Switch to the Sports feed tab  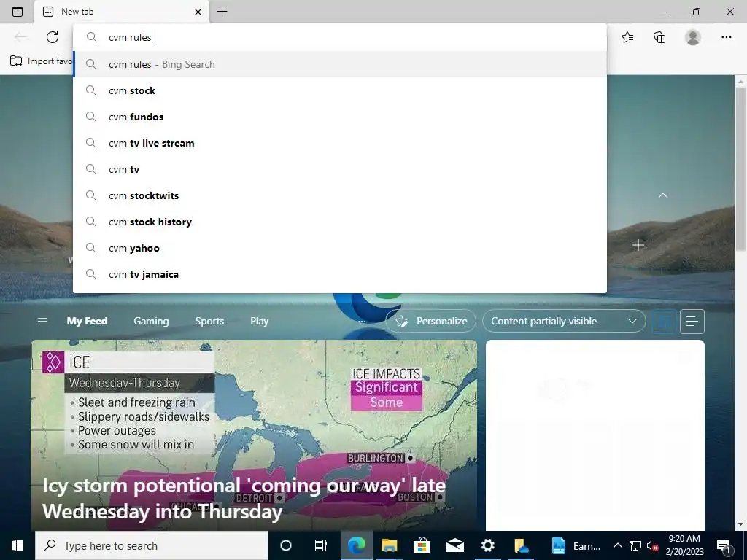209,321
